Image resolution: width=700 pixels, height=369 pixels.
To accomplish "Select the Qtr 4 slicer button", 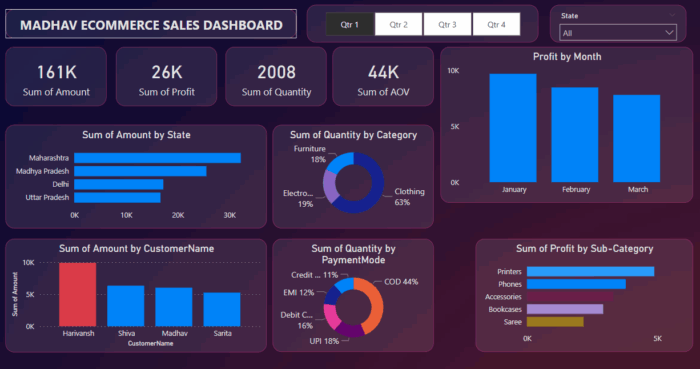I will pos(496,24).
